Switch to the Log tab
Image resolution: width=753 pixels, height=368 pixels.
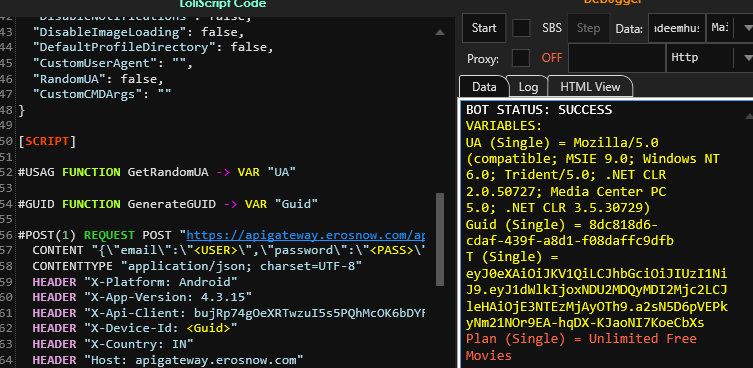click(x=528, y=87)
